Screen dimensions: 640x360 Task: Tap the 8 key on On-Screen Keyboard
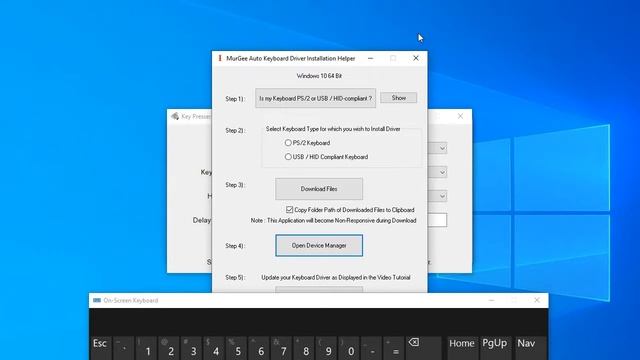(x=304, y=348)
